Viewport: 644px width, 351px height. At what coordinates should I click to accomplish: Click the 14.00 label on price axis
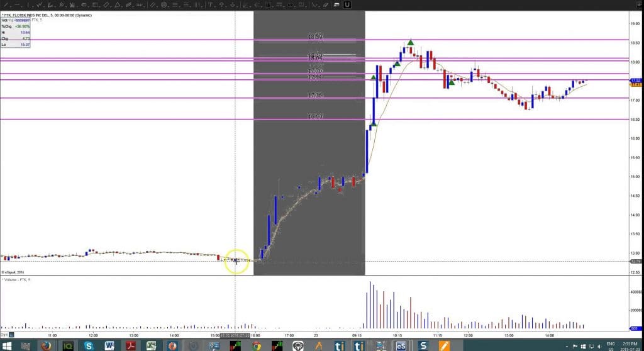635,215
